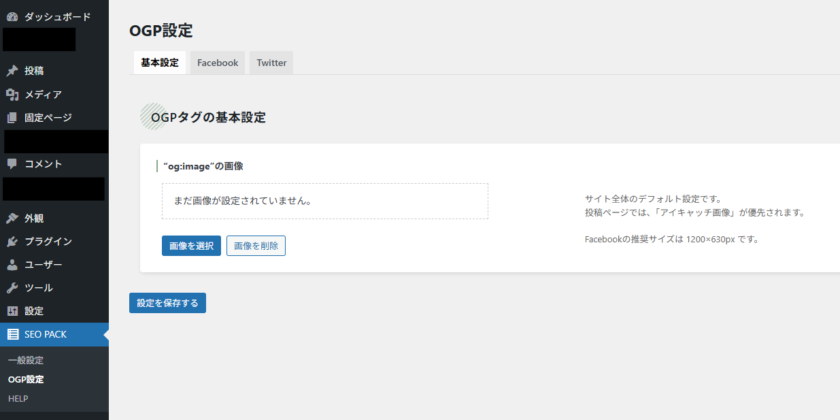Screen dimensions: 840x420
Task: Click the Dashboard gauge icon
Action: (12, 17)
